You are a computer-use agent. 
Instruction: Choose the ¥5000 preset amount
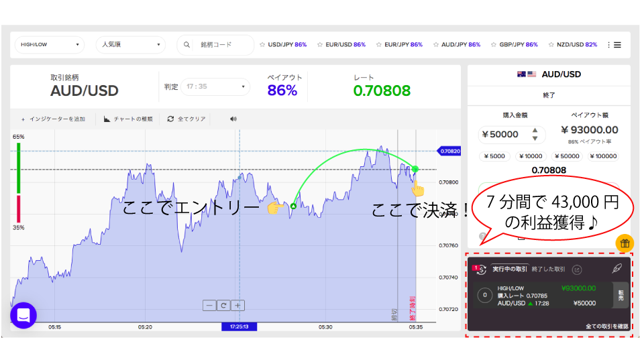coord(494,156)
